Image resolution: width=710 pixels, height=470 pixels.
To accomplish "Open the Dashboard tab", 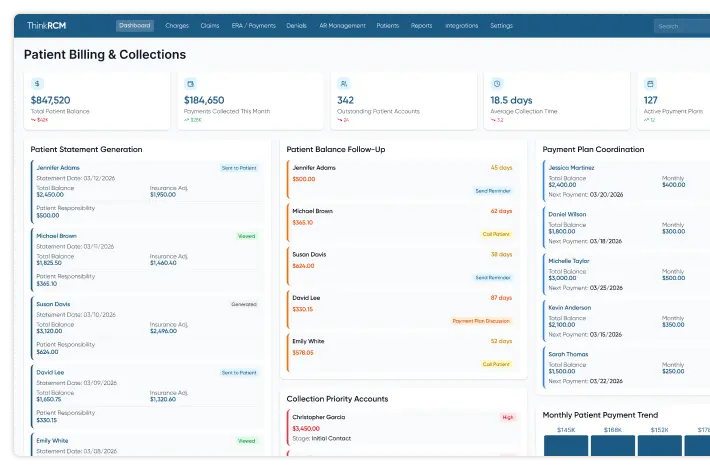I will 135,25.
